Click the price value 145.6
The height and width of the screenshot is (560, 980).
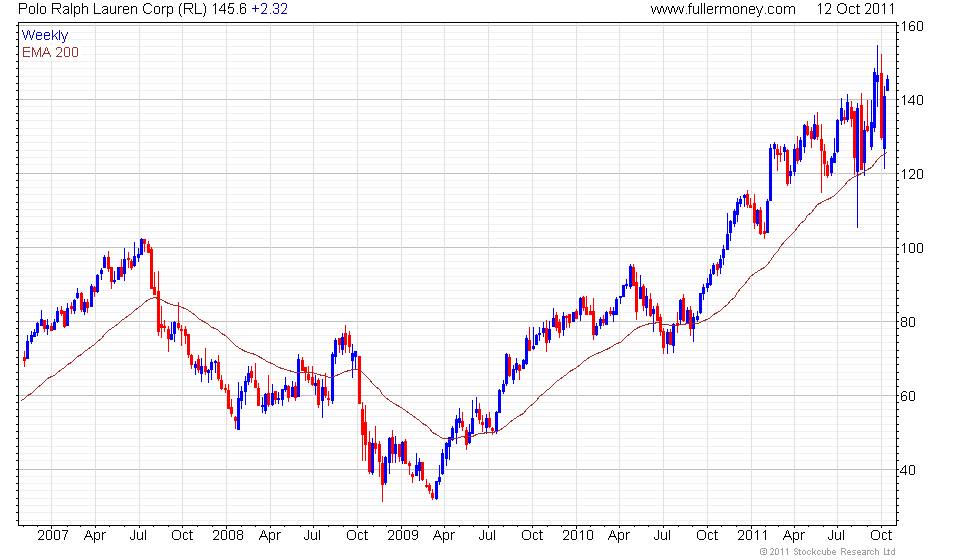[x=229, y=9]
